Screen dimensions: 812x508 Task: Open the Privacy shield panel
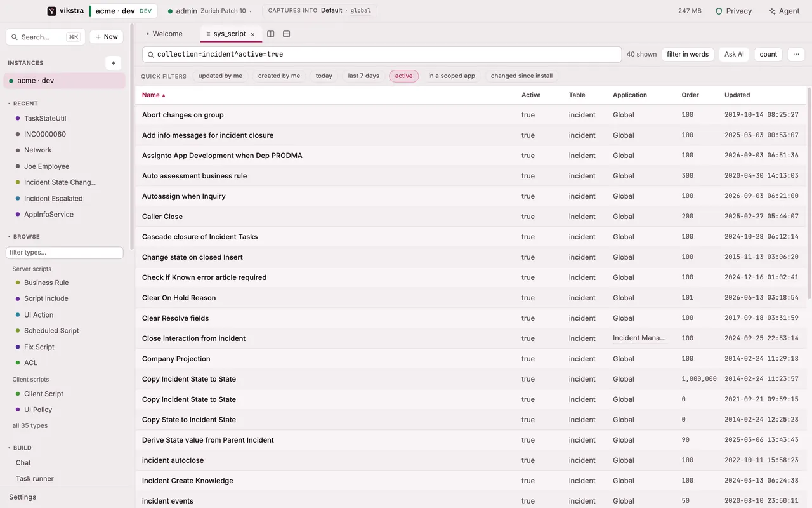(x=733, y=11)
